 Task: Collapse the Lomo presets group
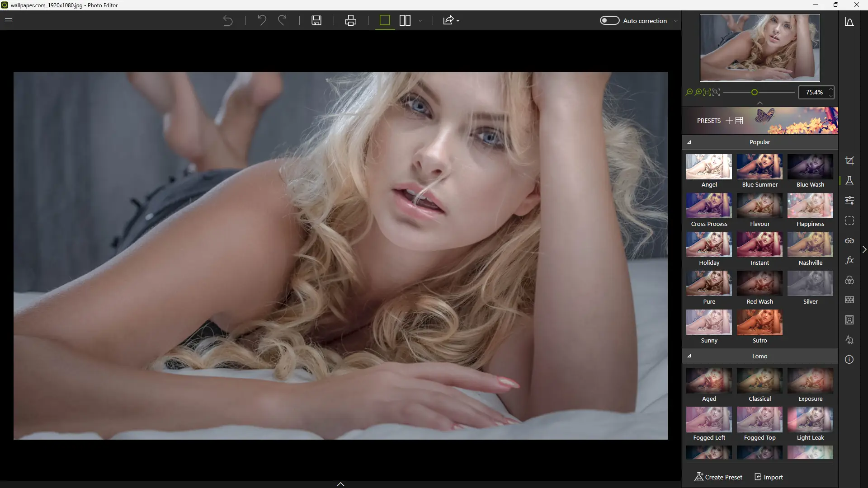pos(689,356)
